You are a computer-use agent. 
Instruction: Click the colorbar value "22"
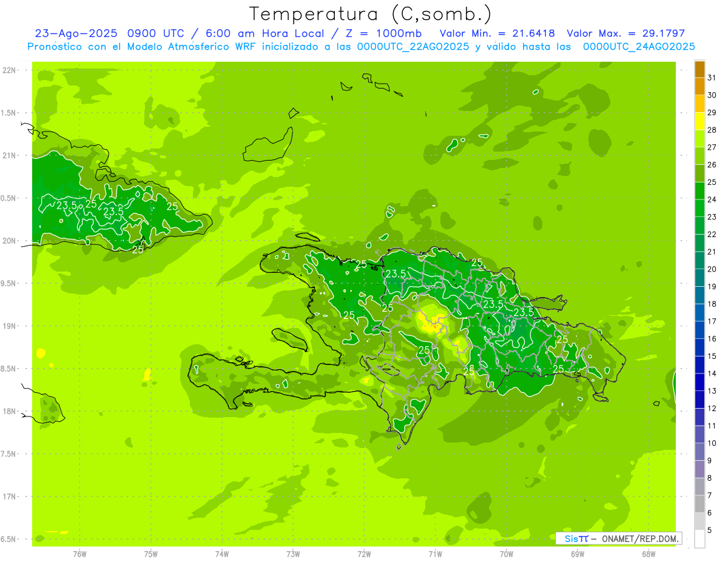[712, 234]
